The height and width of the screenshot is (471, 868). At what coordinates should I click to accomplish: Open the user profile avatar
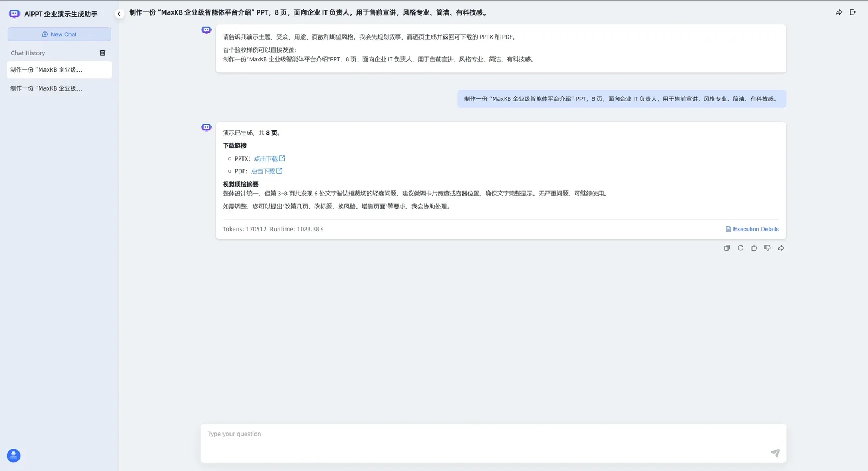point(14,456)
